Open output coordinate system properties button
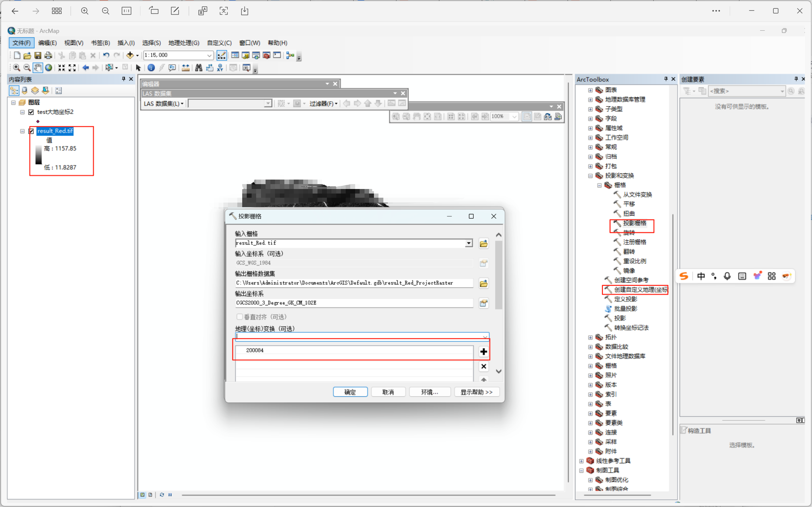 tap(483, 303)
